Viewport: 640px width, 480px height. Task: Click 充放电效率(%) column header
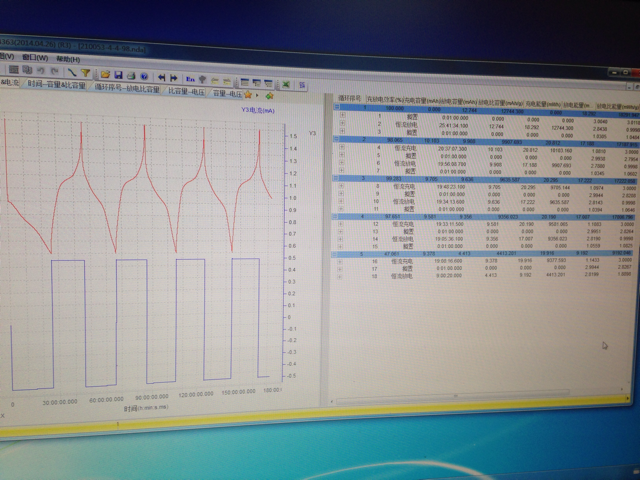[x=386, y=99]
